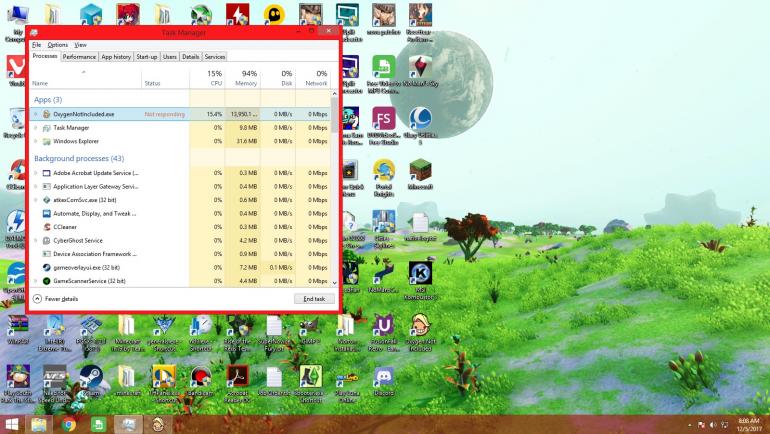Image resolution: width=770 pixels, height=434 pixels.
Task: Open the Recycle Bin on the desktop
Action: 16,123
